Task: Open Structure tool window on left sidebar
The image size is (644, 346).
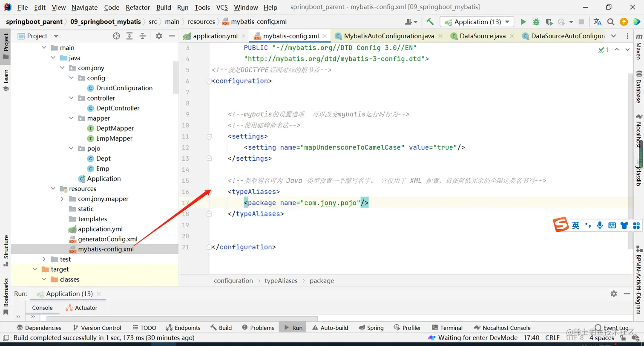Action: tap(6, 251)
